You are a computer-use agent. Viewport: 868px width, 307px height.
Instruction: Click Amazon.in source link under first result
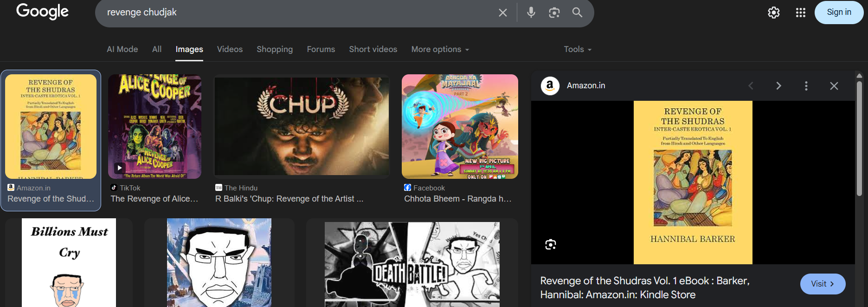click(x=33, y=188)
